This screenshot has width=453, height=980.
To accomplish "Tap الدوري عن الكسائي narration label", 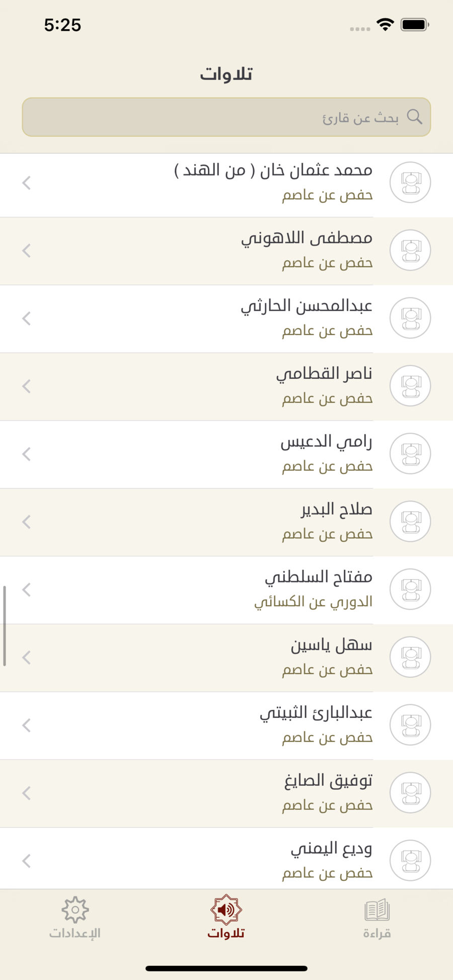I will point(313,602).
